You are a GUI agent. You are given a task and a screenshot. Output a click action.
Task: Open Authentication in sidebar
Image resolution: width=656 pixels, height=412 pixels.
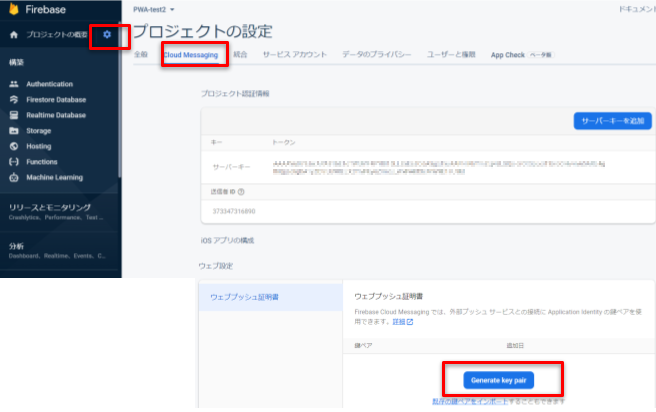point(49,84)
